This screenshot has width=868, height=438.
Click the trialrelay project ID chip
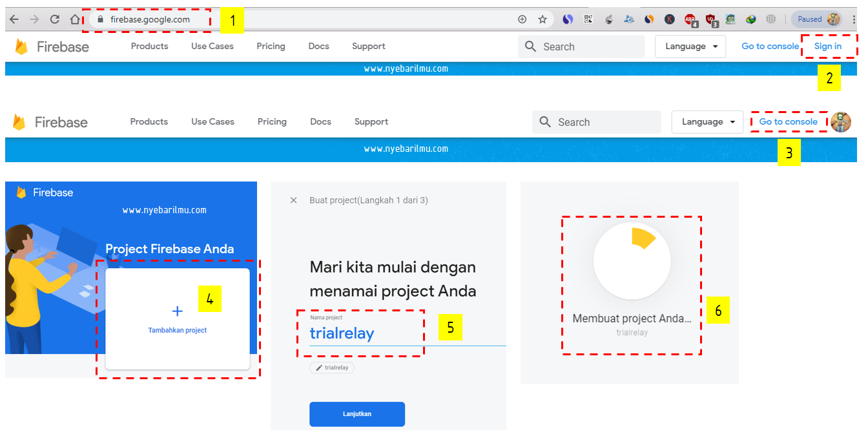tap(332, 368)
